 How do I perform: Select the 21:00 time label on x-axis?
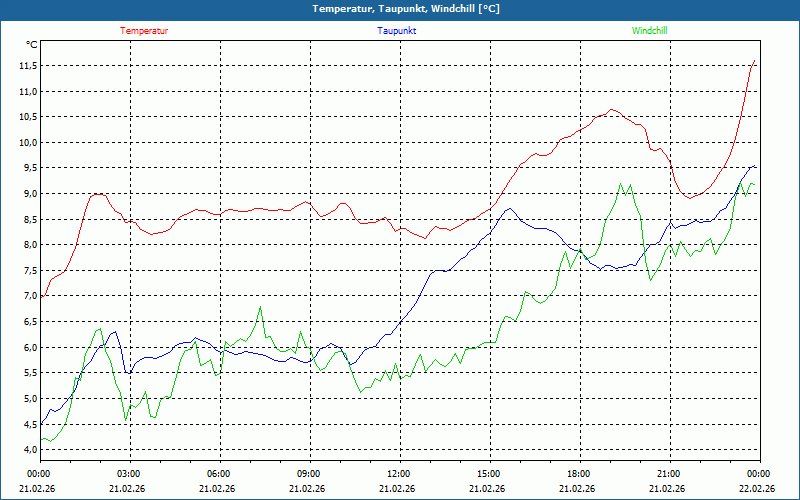point(668,474)
